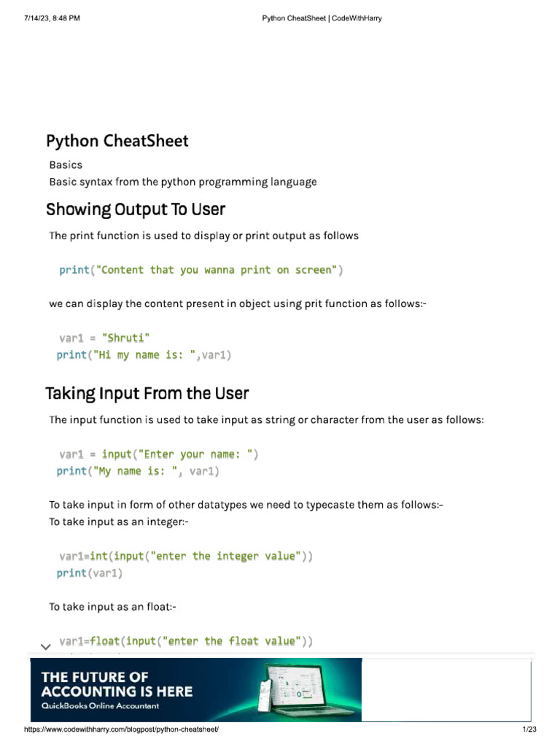Select the 'Showing Output To User' heading

tap(136, 210)
